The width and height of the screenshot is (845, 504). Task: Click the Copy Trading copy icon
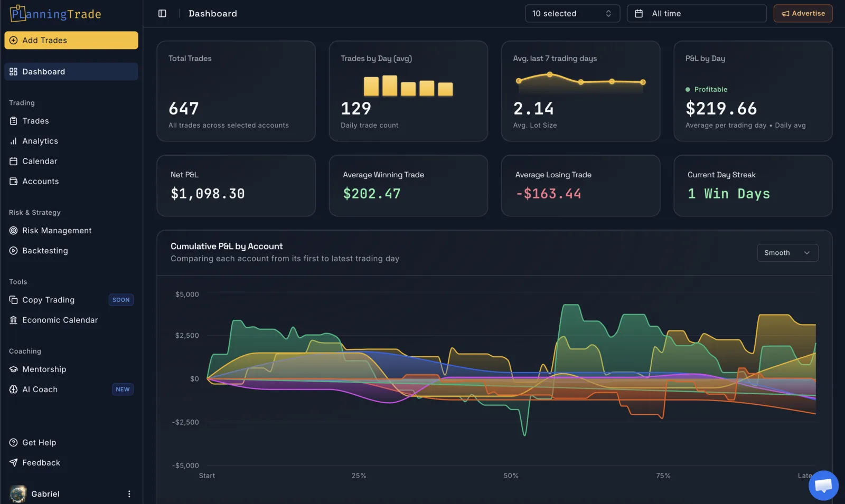coord(14,300)
